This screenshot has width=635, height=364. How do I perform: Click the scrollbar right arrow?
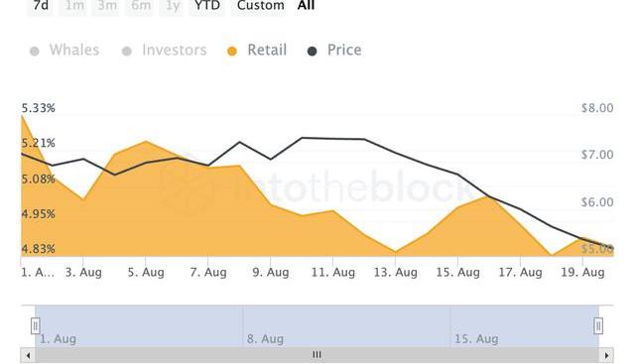[x=606, y=355]
